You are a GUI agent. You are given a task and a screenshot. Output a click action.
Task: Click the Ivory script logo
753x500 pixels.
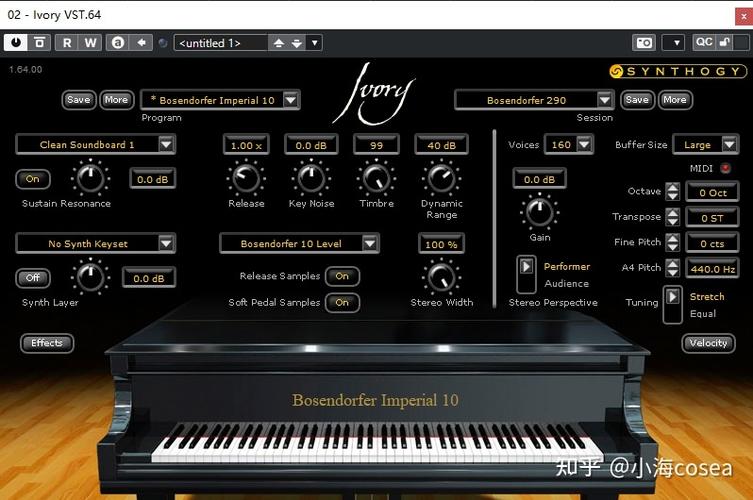tap(376, 94)
